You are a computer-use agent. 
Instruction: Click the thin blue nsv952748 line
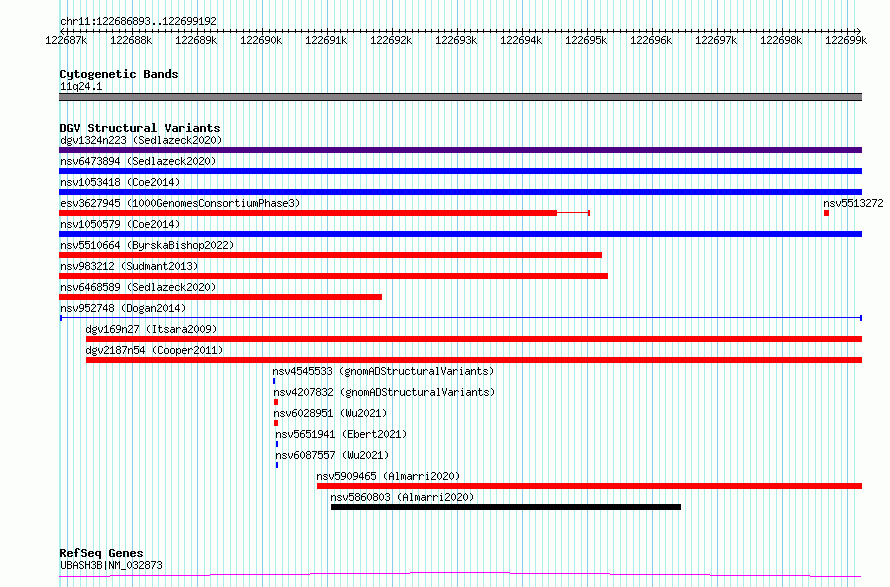(461, 318)
